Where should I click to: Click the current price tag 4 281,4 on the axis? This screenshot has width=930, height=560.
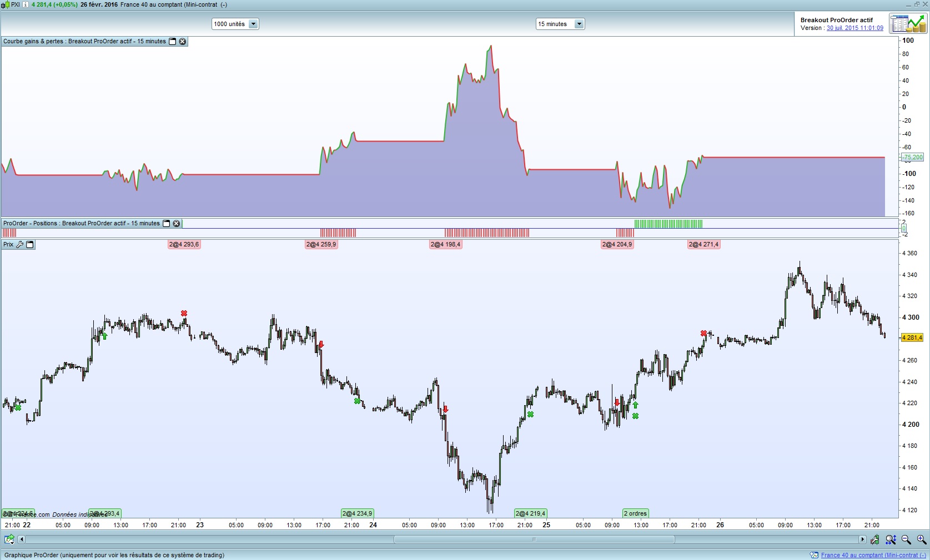coord(912,337)
